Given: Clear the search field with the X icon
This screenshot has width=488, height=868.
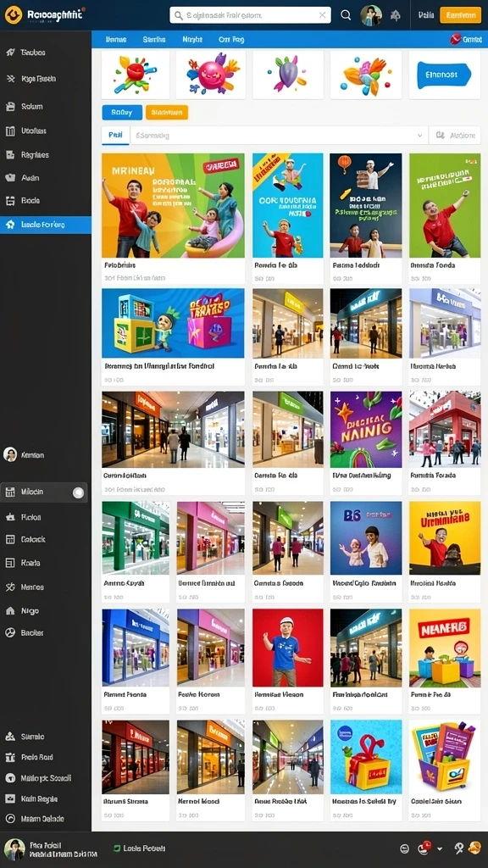Looking at the screenshot, I should [322, 15].
